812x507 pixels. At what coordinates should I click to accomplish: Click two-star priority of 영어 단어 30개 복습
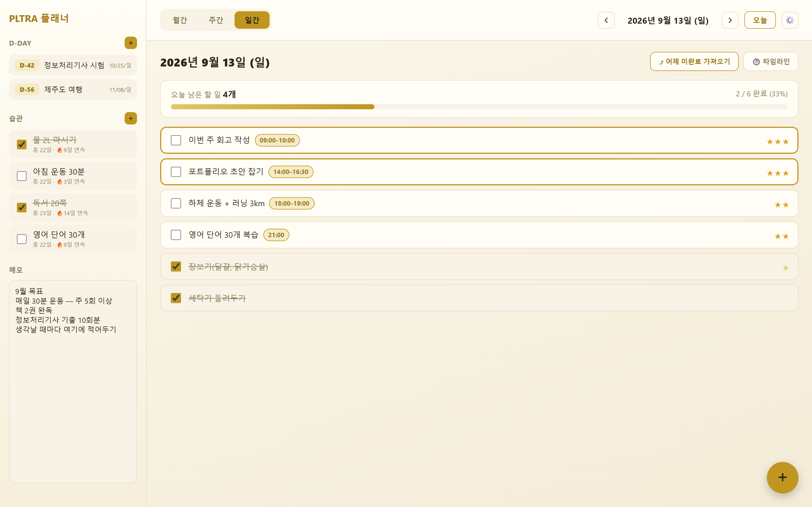pos(782,236)
